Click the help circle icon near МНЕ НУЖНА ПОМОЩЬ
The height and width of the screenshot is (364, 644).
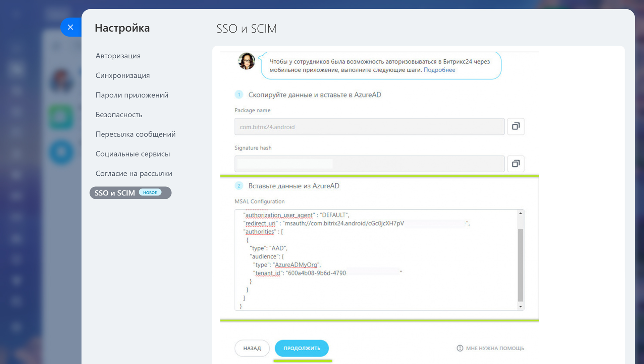coord(460,348)
